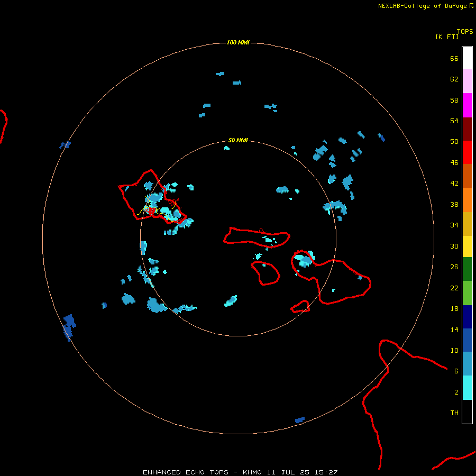This screenshot has height=476, width=476.
Task: Click the bright red 46-50 kft swatch
Action: 467,152
